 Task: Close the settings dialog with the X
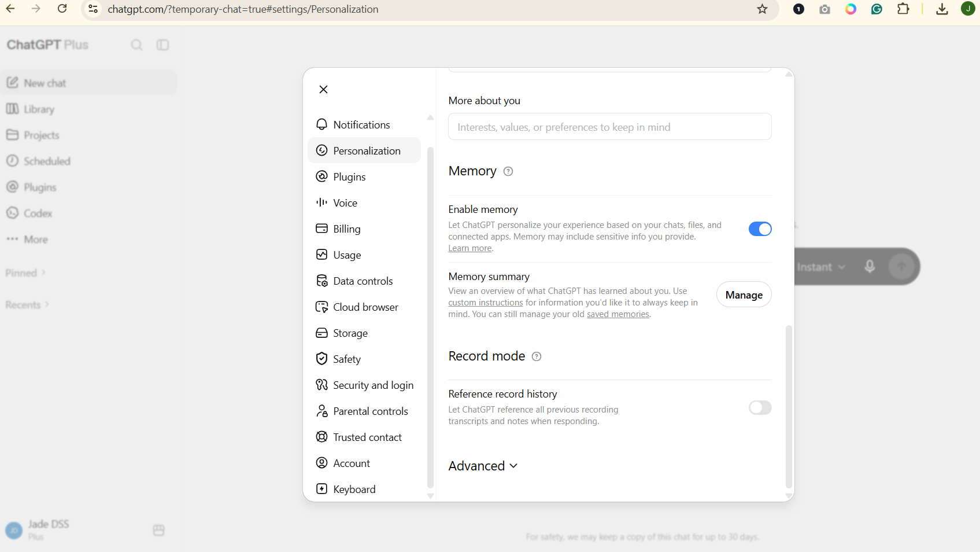pos(323,89)
